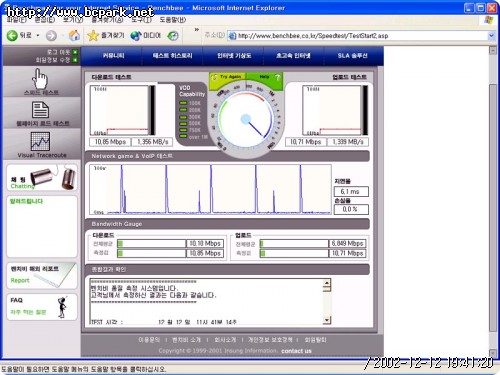Viewport: 500px width, 375px height.
Task: Open the FAQ banner
Action: [x=42, y=307]
